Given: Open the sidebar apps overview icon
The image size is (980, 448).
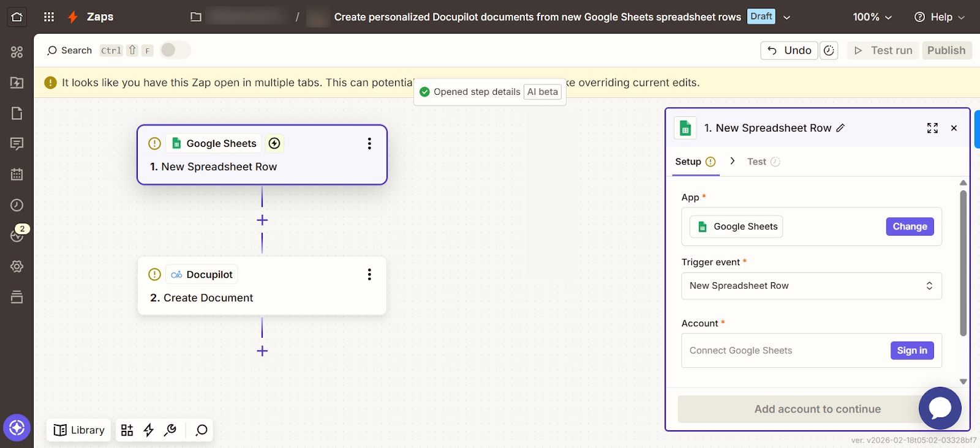Looking at the screenshot, I should (17, 52).
